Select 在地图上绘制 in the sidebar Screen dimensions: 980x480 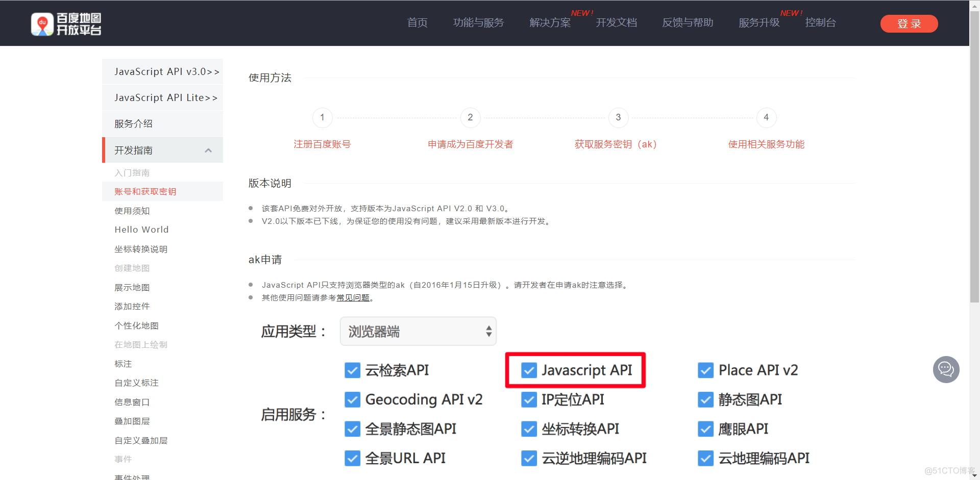point(141,345)
